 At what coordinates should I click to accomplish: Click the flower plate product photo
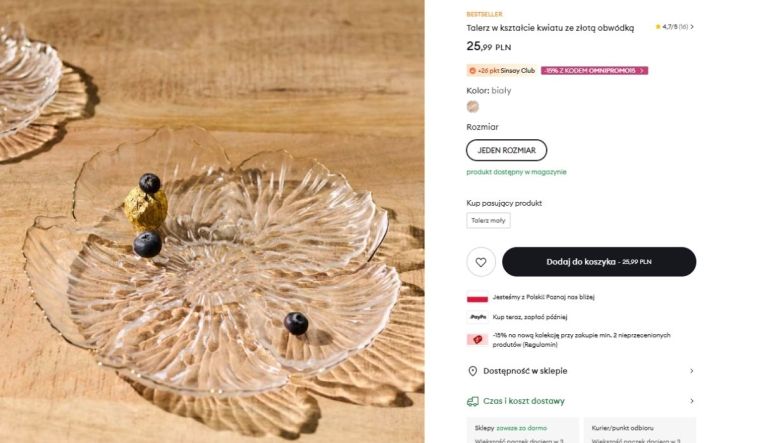[212, 222]
